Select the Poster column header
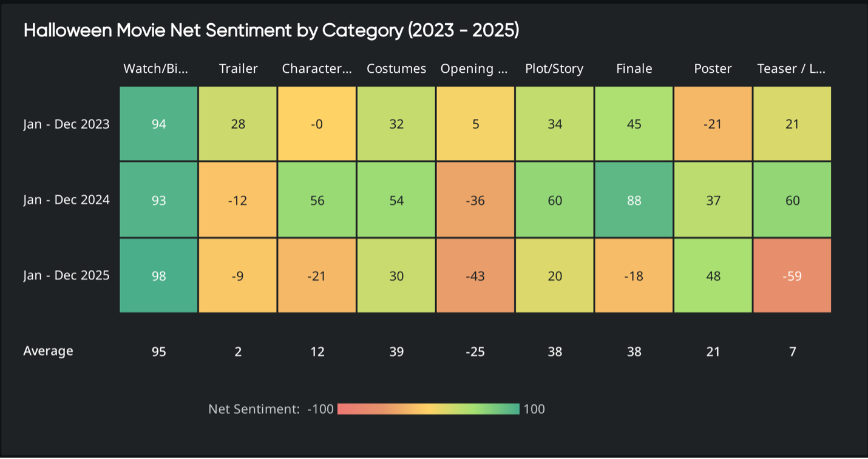868x459 pixels. point(713,69)
